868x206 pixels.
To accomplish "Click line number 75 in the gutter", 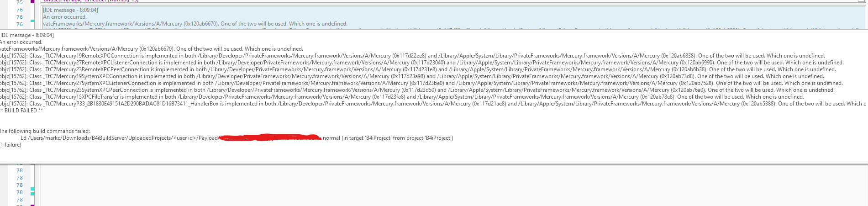I will pos(20,3).
